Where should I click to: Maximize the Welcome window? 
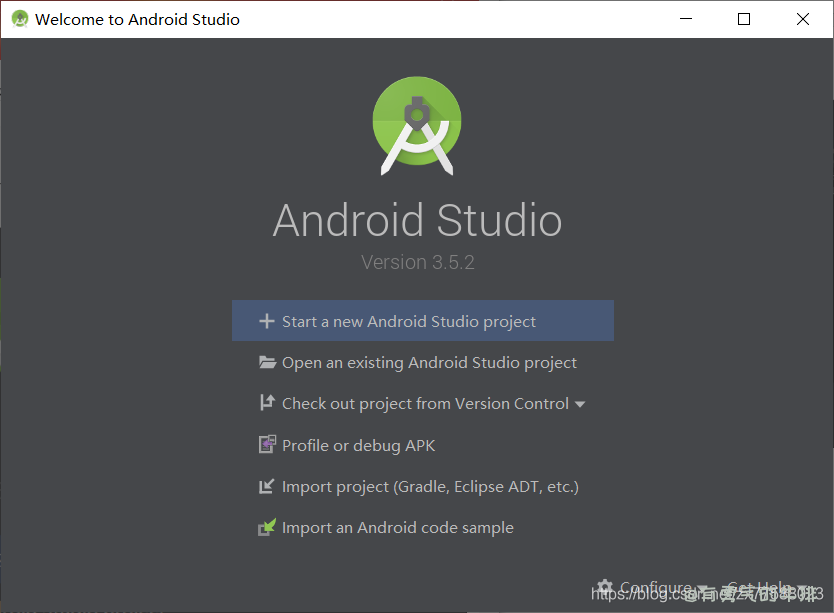(x=744, y=19)
